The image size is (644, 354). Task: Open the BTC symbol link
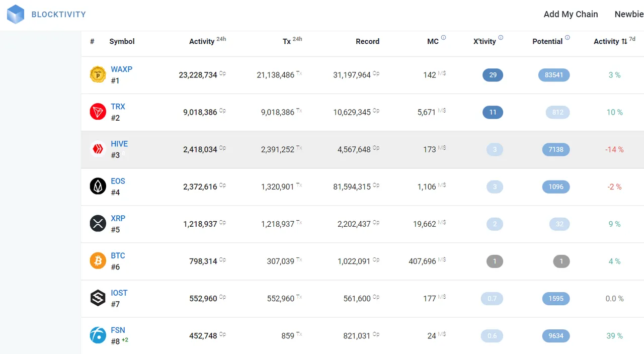tap(118, 255)
